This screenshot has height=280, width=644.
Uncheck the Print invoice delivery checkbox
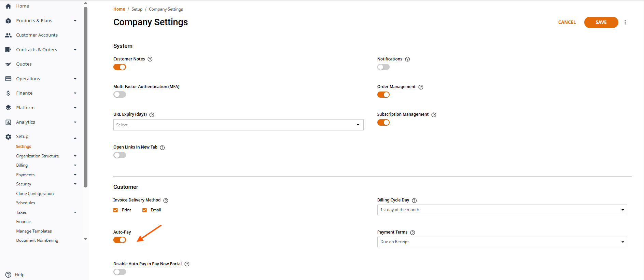[115, 210]
